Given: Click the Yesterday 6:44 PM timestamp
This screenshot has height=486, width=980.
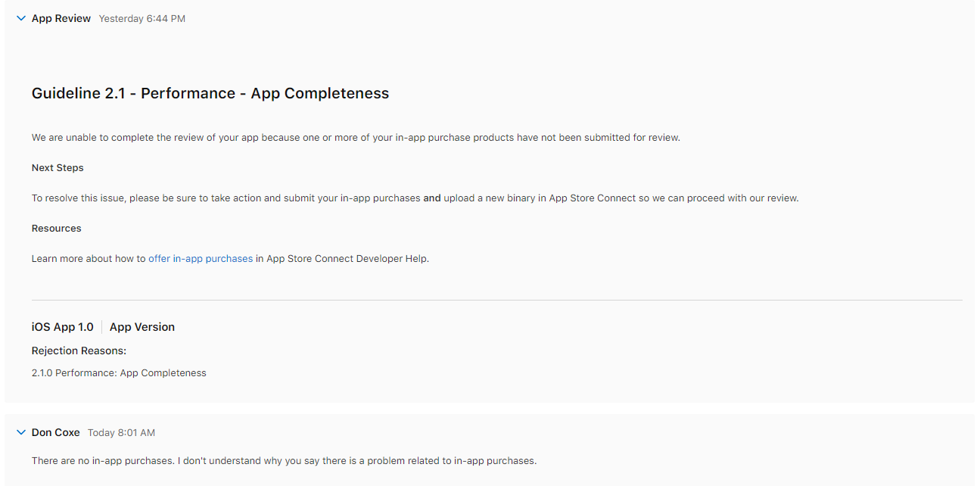Looking at the screenshot, I should click(x=142, y=18).
